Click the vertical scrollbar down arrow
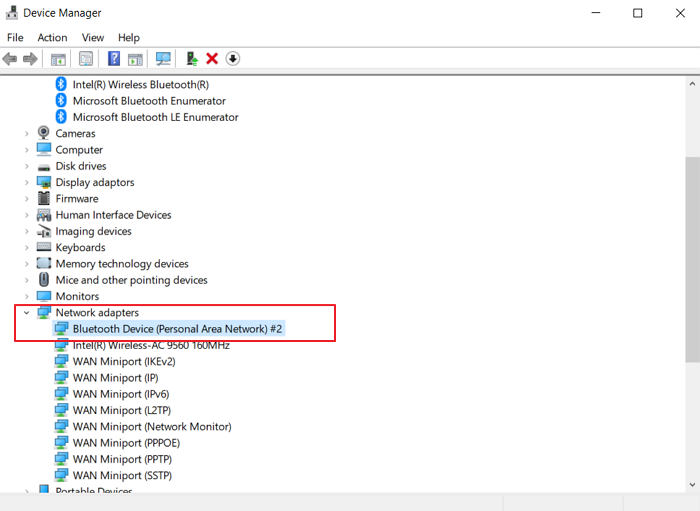This screenshot has width=700, height=511. pos(692,485)
